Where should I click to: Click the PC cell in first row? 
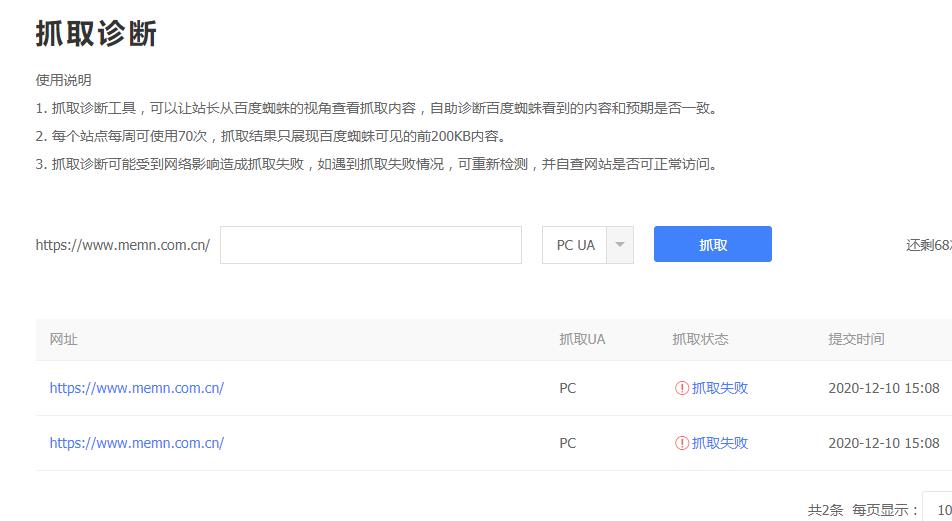(x=567, y=388)
